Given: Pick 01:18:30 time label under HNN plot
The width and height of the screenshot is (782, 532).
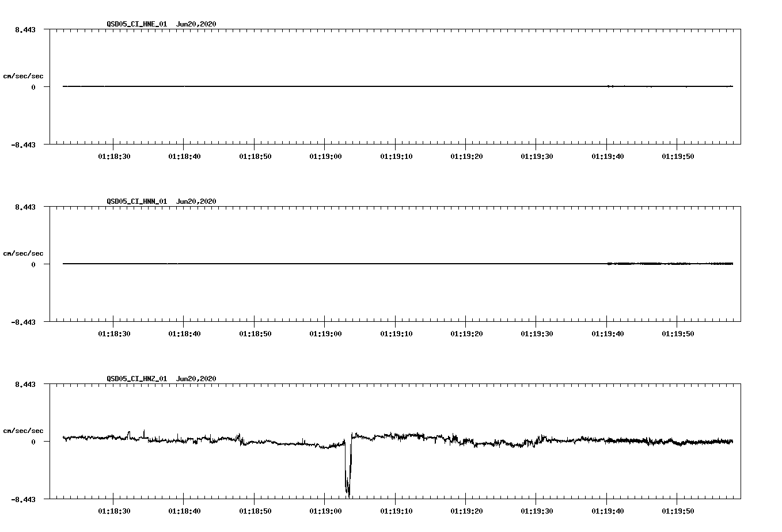Looking at the screenshot, I should click(114, 334).
